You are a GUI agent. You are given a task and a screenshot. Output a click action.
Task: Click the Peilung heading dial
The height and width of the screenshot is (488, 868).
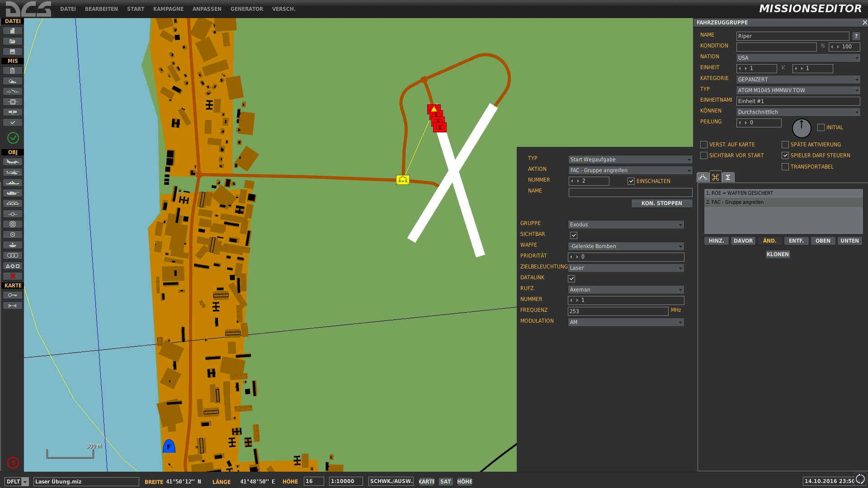(802, 128)
